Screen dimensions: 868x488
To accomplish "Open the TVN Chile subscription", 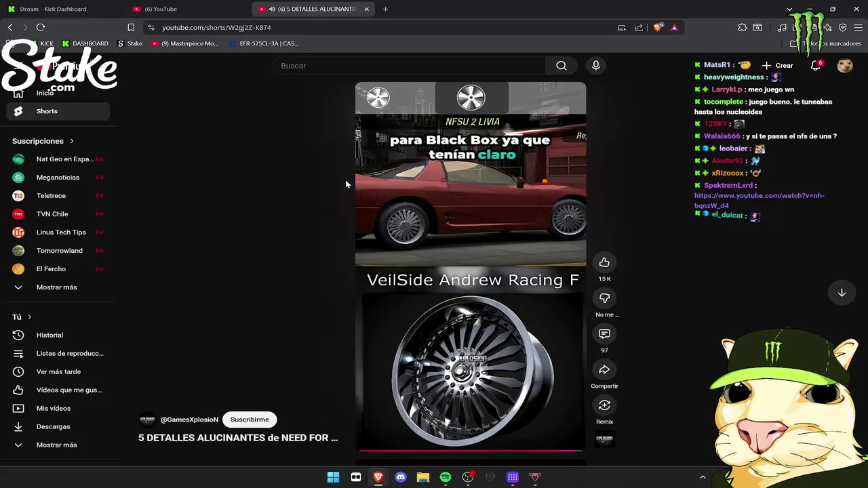I will point(58,214).
